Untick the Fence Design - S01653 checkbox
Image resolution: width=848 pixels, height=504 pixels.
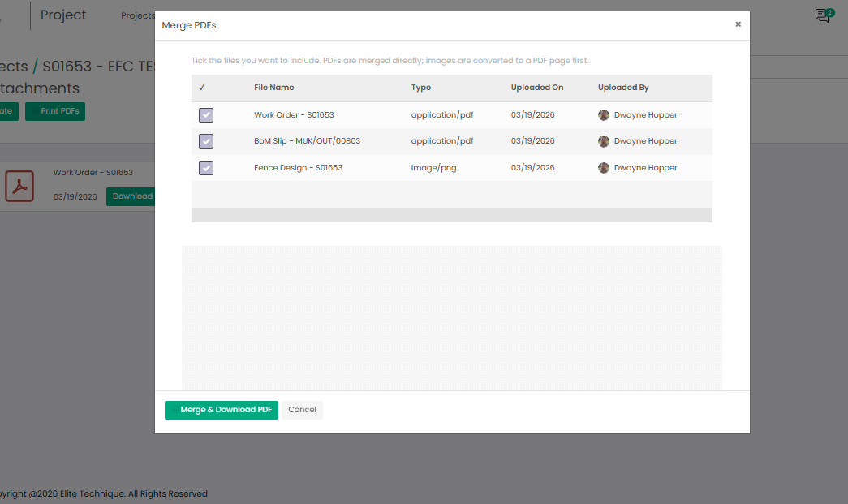[206, 168]
